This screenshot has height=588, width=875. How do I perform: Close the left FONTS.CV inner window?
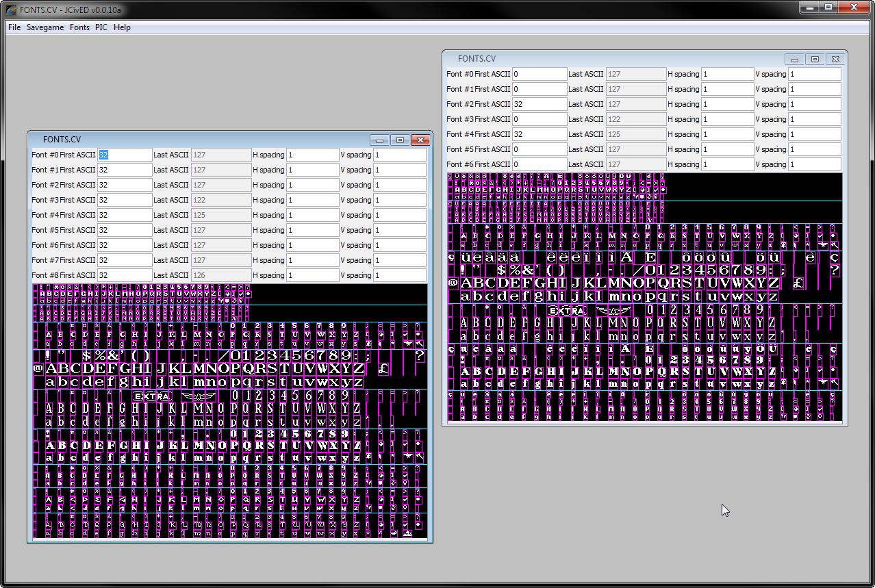420,140
